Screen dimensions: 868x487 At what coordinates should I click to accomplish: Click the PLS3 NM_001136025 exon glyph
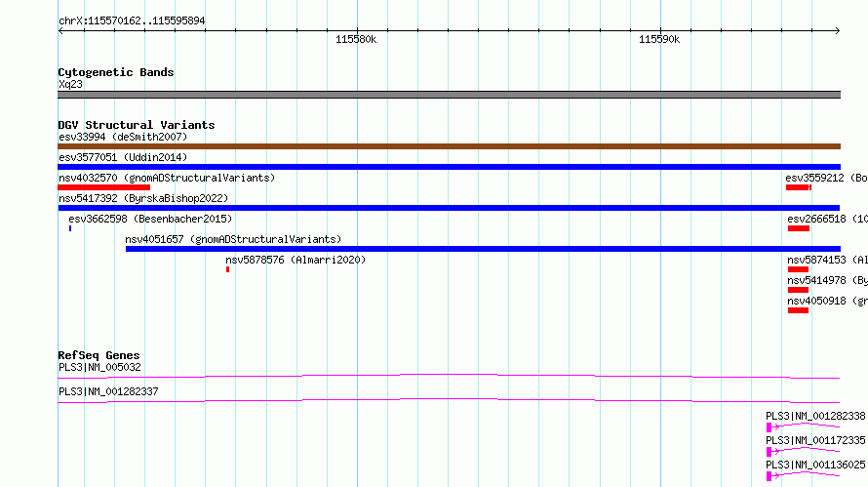(x=769, y=476)
